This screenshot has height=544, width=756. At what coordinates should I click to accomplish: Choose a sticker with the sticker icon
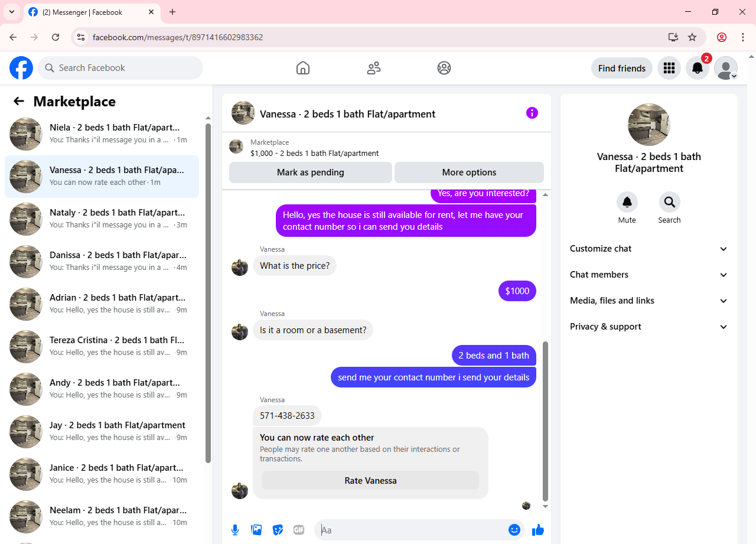pos(278,530)
